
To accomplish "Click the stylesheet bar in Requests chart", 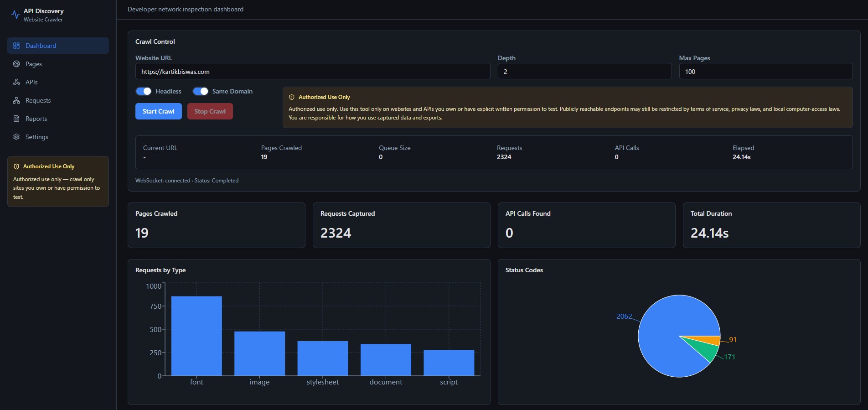I will [323, 358].
